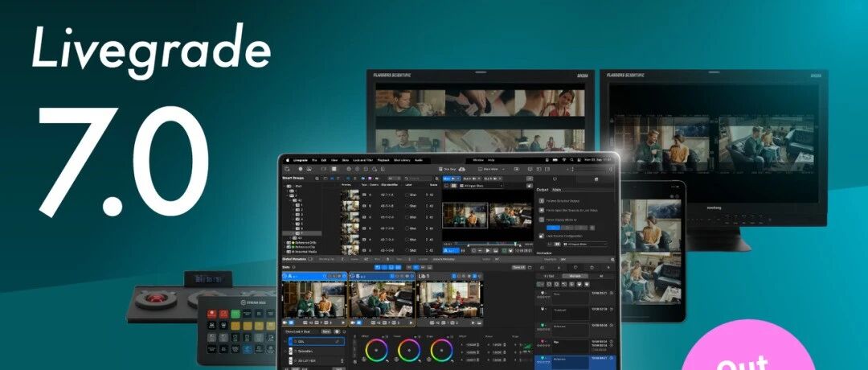Open the Slots menu
This screenshot has width=868, height=370.
[x=346, y=160]
